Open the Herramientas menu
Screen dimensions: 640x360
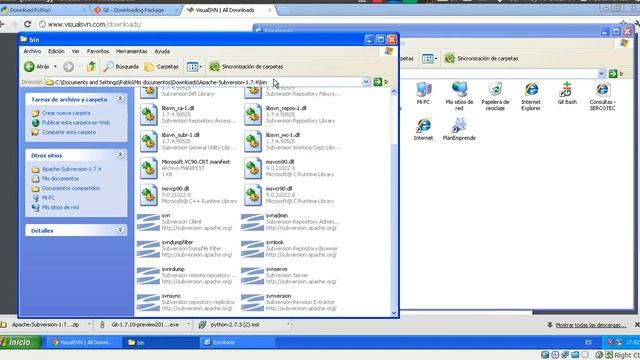point(131,51)
